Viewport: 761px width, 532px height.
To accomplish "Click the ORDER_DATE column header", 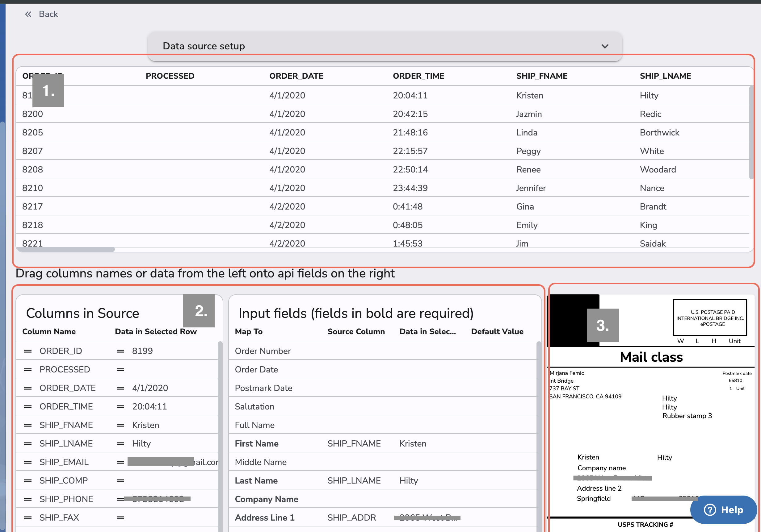I will tap(296, 76).
